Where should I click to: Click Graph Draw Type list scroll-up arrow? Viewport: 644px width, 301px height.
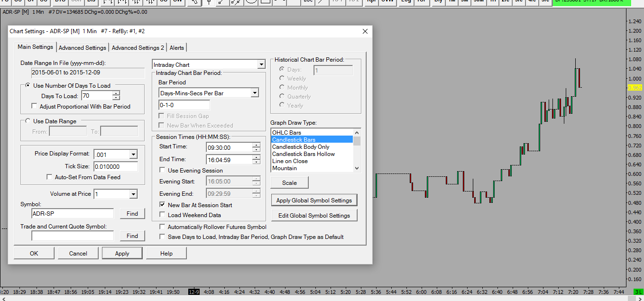click(357, 132)
